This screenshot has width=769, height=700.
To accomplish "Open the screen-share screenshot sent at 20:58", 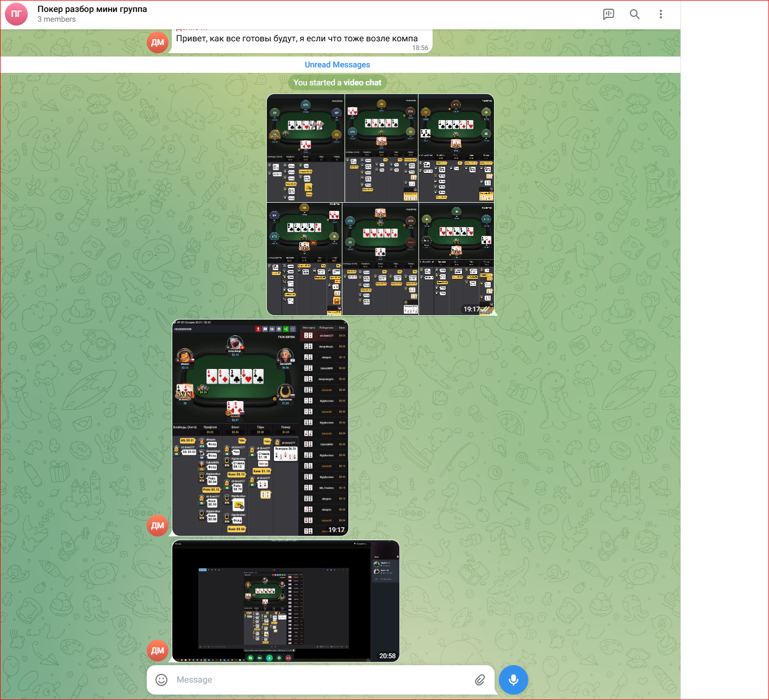I will click(x=286, y=601).
